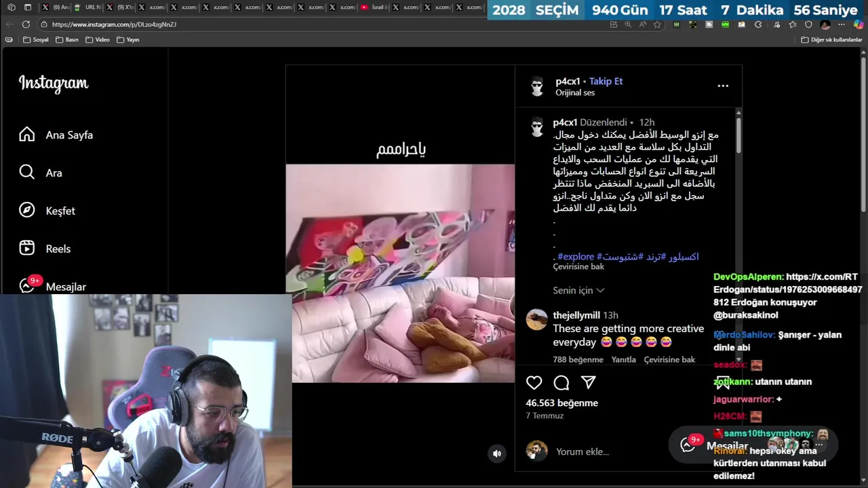Open browser settings three-dot menu
Image resolution: width=868 pixels, height=488 pixels.
coord(842,24)
